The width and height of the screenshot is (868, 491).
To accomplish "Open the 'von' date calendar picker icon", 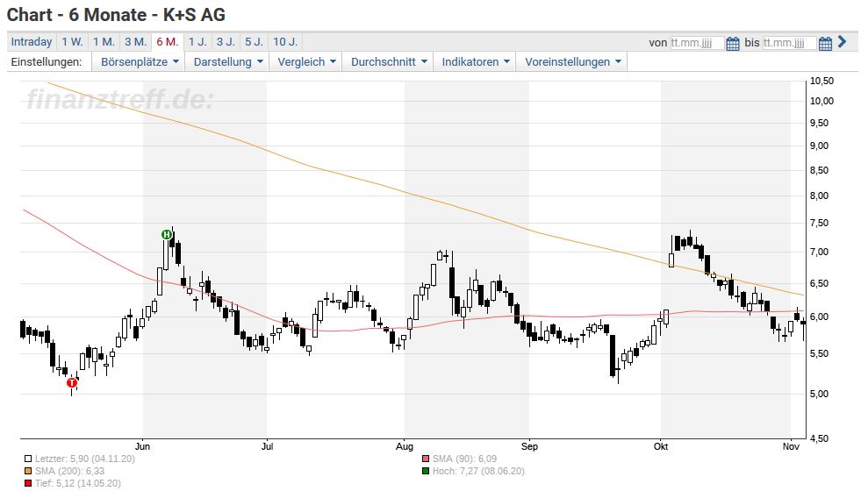I will pyautogui.click(x=732, y=43).
